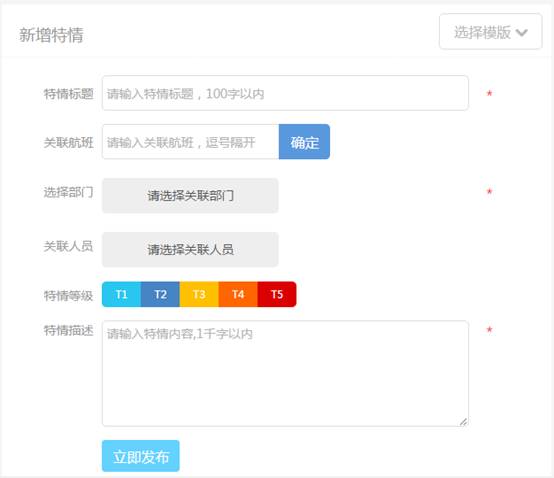This screenshot has width=554, height=478.
Task: Click the red asterisk beside department selector
Action: [489, 191]
